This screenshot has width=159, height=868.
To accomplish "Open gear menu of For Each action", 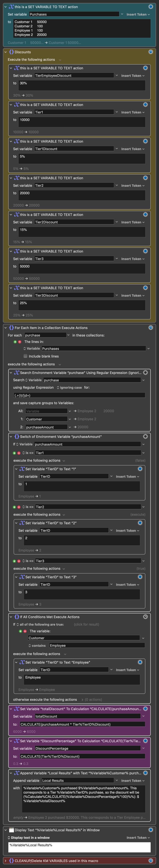I will 150,327.
